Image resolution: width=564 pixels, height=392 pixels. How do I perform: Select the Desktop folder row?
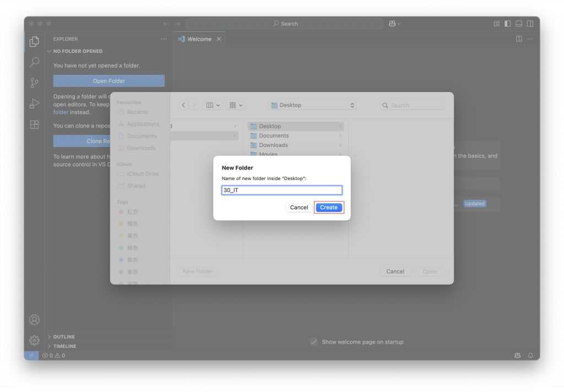[296, 126]
